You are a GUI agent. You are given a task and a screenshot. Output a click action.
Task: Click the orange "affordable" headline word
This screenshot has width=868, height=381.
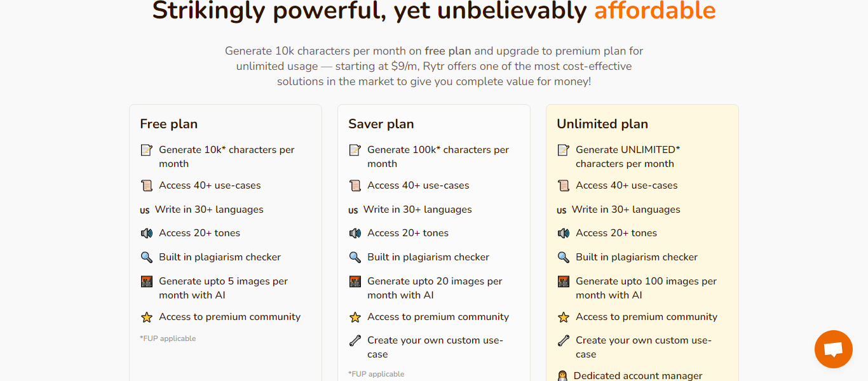click(654, 11)
